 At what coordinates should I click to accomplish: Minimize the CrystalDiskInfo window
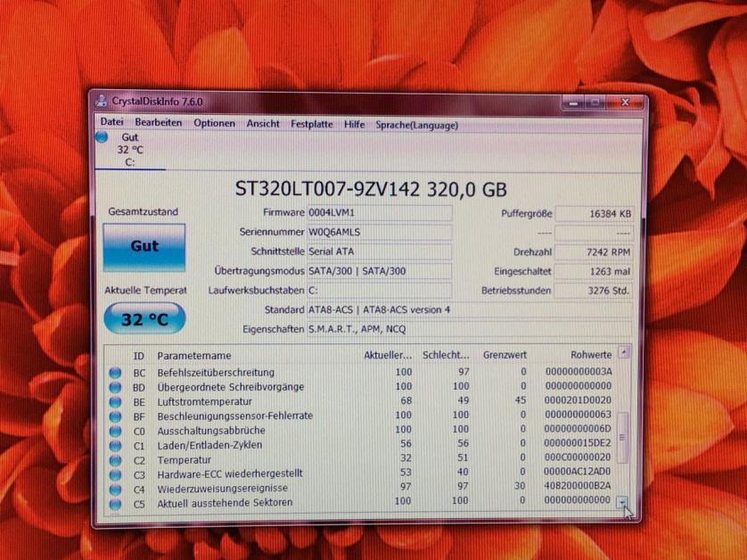tap(573, 103)
